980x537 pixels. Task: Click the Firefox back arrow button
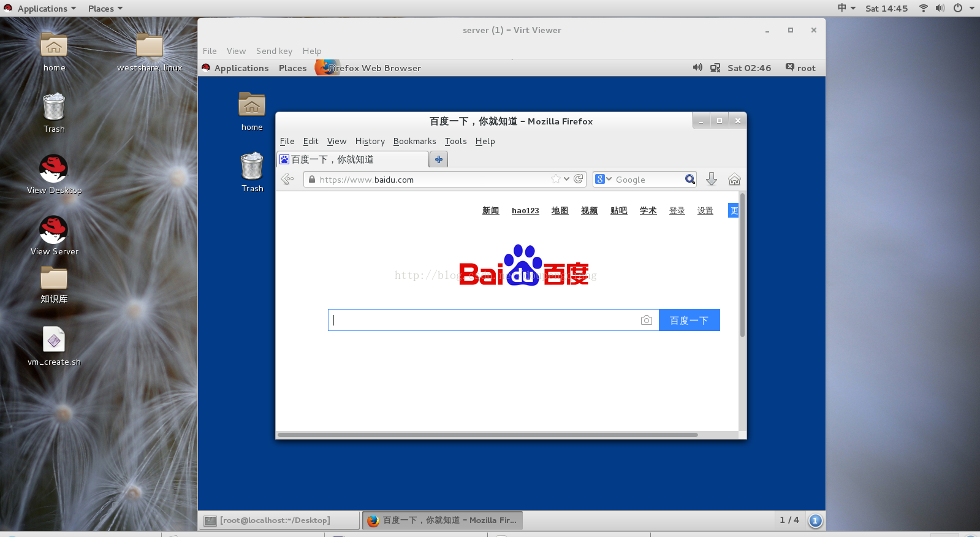click(x=287, y=179)
